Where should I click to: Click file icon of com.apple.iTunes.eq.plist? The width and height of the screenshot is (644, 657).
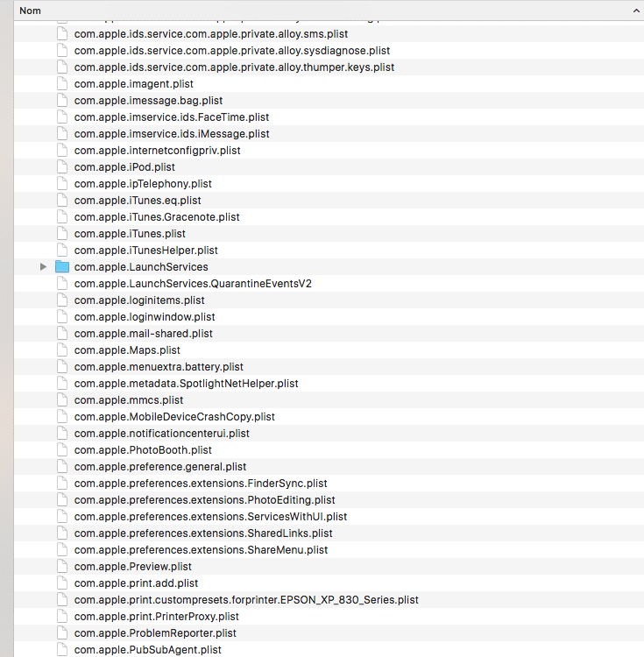click(x=62, y=201)
